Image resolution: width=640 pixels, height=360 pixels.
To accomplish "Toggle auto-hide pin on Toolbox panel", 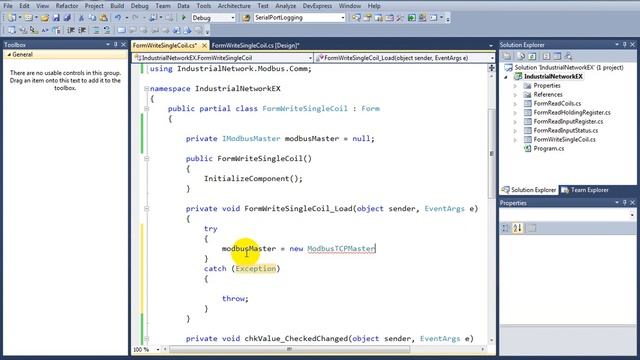I will point(116,44).
